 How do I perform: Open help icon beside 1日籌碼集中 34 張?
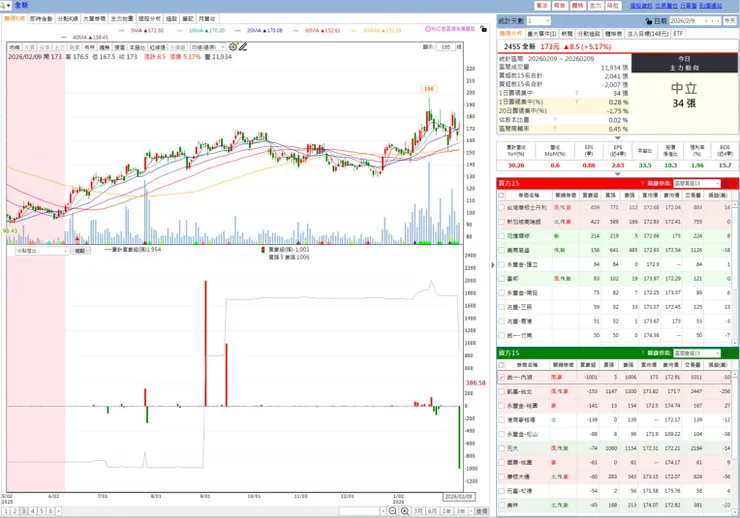tap(576, 93)
